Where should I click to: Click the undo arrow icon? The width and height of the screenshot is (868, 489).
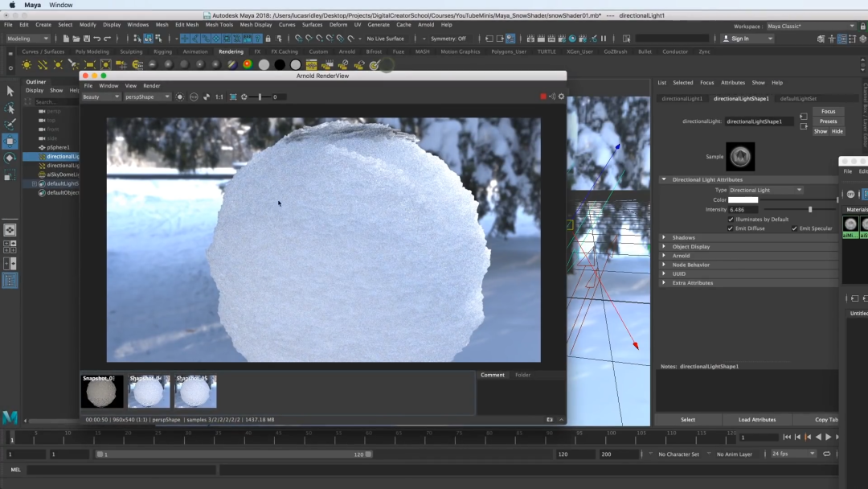coord(97,39)
